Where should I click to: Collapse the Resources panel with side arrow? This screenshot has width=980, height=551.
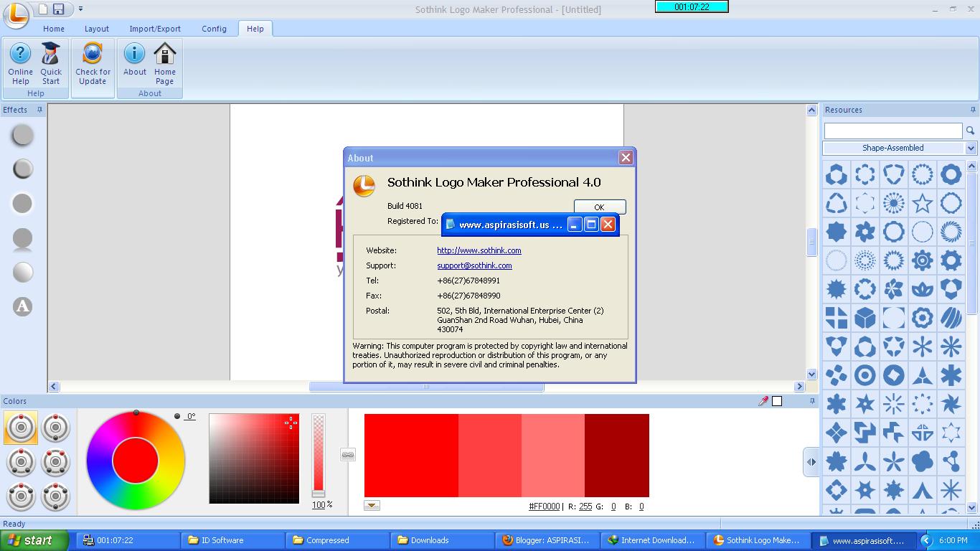click(811, 462)
